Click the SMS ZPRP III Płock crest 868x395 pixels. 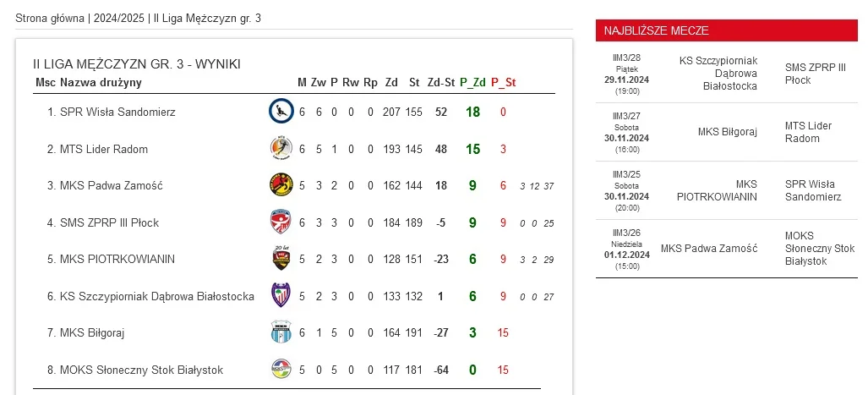(281, 222)
